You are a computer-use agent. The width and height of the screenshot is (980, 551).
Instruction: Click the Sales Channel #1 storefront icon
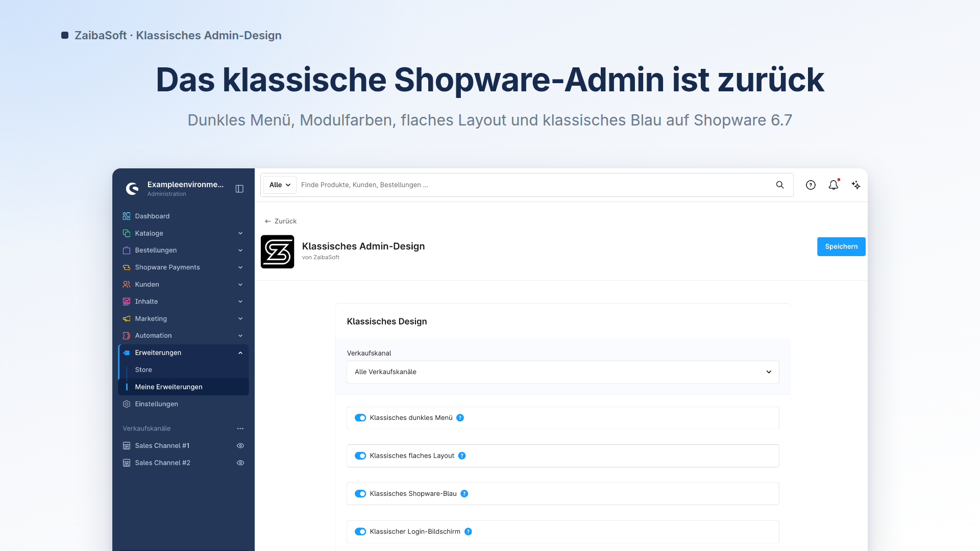pyautogui.click(x=127, y=446)
